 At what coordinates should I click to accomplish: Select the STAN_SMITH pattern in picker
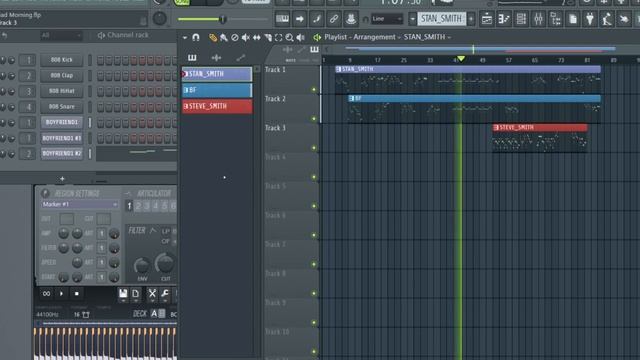click(x=217, y=74)
